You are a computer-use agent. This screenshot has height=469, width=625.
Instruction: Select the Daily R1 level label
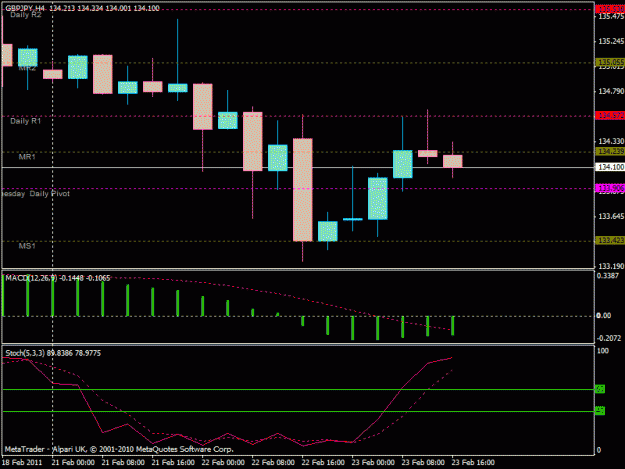[x=26, y=121]
